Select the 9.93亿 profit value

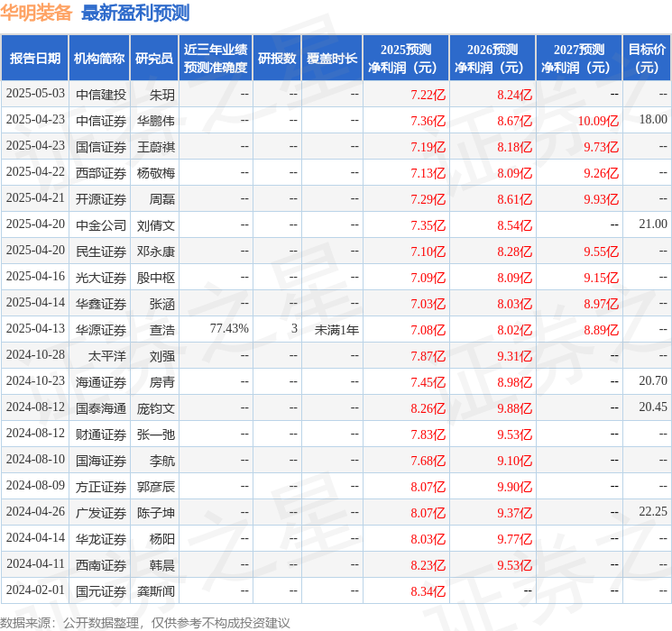point(601,199)
